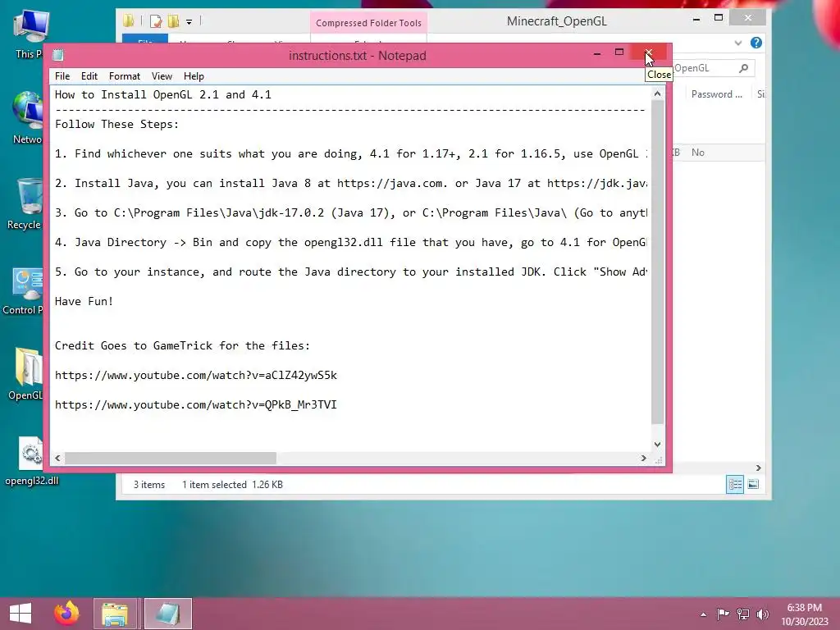Click the Notepad vertical scroll up arrow
This screenshot has width=840, height=630.
coord(657,94)
